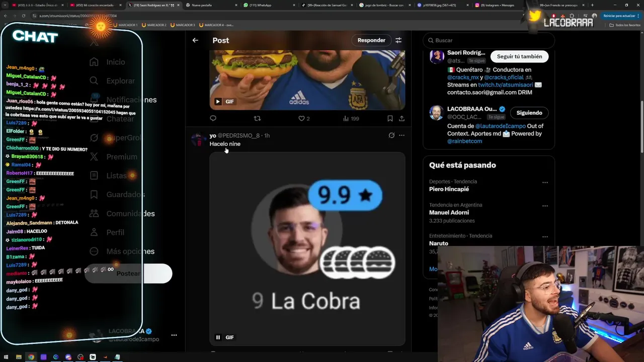Open Guardados in sidebar
Viewport: 644px width, 362px height.
117,195
